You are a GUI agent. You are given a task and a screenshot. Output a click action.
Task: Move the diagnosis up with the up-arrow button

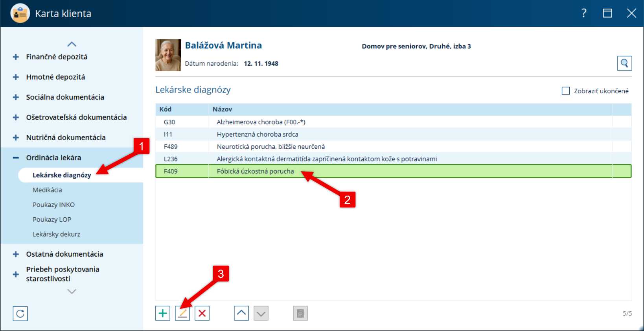click(241, 313)
